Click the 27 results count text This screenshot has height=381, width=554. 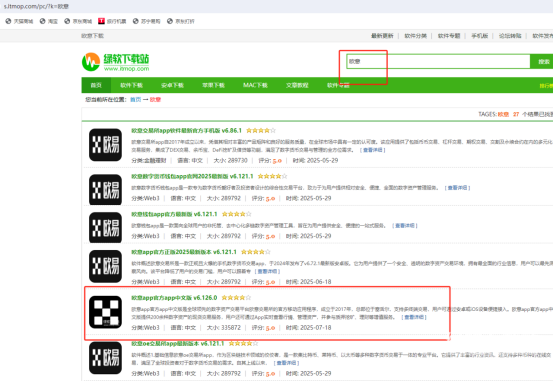(x=516, y=114)
